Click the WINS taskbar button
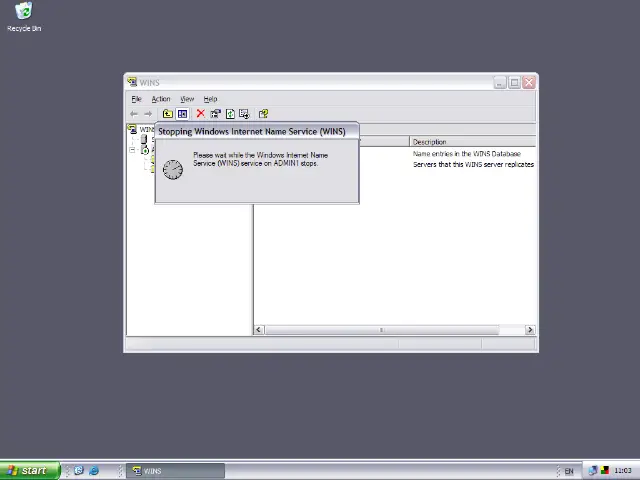 (x=175, y=471)
